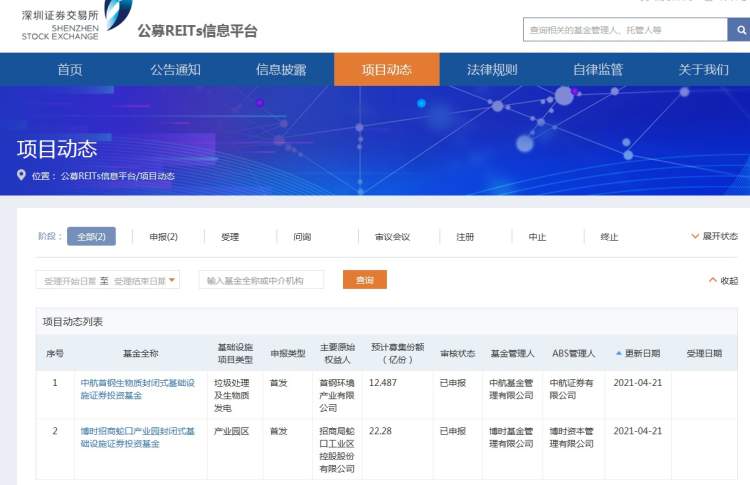
Task: Open the 公告通知 navigation tab
Action: (176, 70)
